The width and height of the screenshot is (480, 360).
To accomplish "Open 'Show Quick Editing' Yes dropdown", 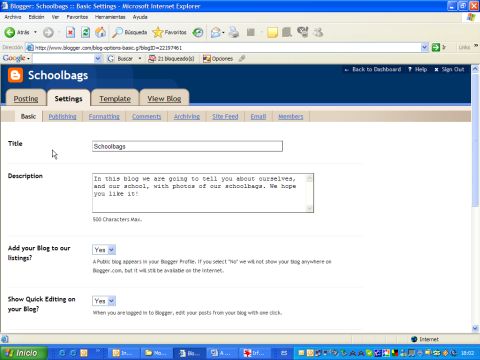I will click(x=104, y=301).
